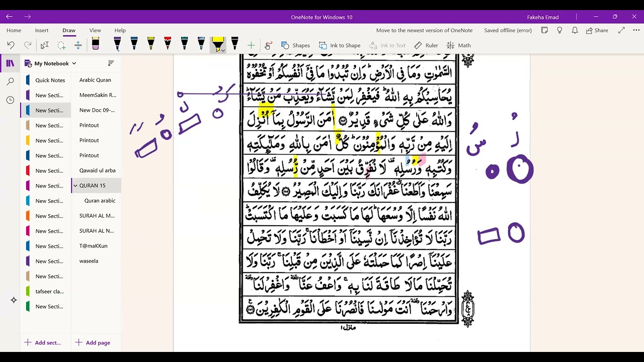
Task: Pick the Eraser tool
Action: [x=96, y=44]
